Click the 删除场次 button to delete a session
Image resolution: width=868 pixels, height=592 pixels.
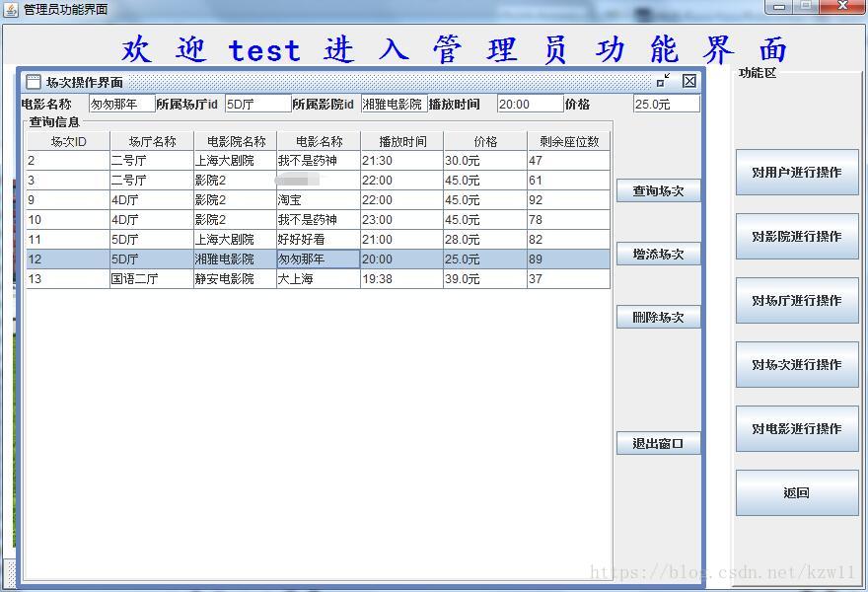tap(657, 317)
